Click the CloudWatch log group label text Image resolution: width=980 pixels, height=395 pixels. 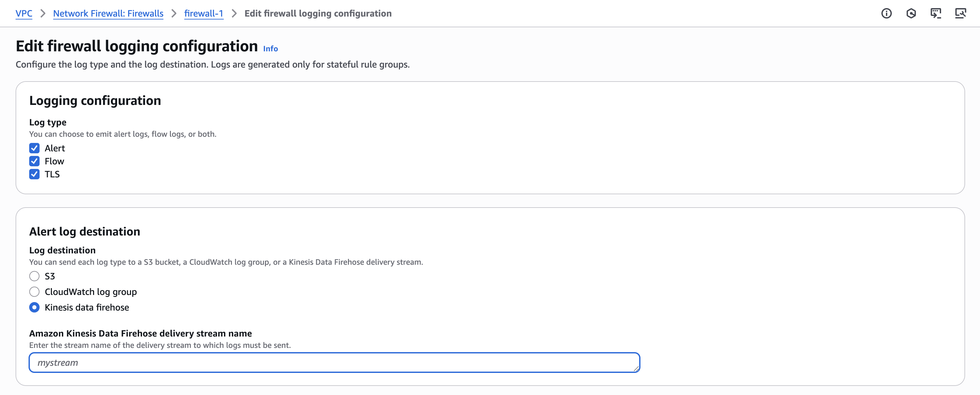[90, 292]
